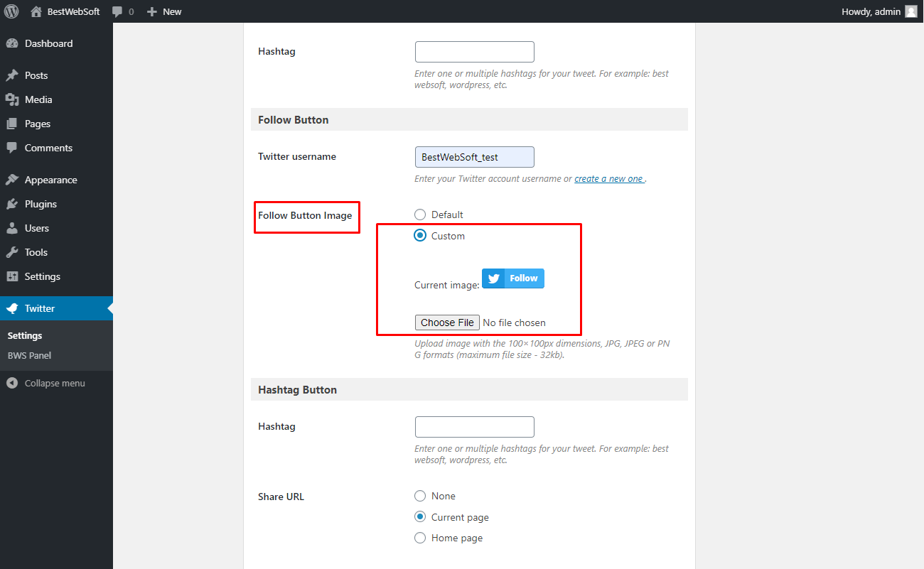Click the Follow Button section heading

[294, 119]
